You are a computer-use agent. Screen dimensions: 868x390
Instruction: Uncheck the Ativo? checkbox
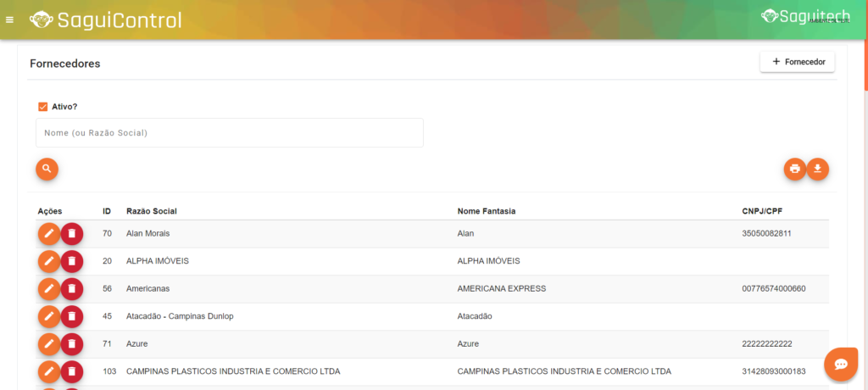pos(42,107)
